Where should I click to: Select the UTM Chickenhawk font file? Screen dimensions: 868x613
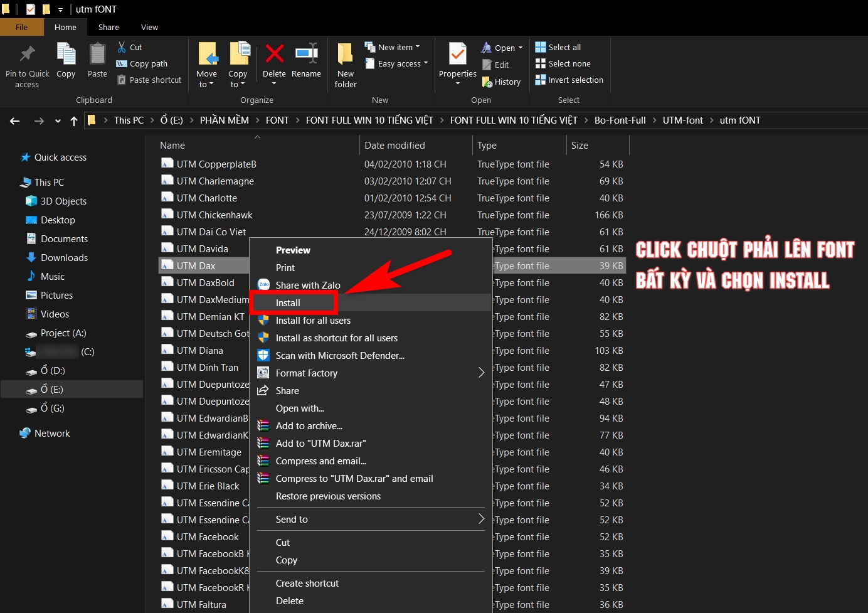(214, 215)
